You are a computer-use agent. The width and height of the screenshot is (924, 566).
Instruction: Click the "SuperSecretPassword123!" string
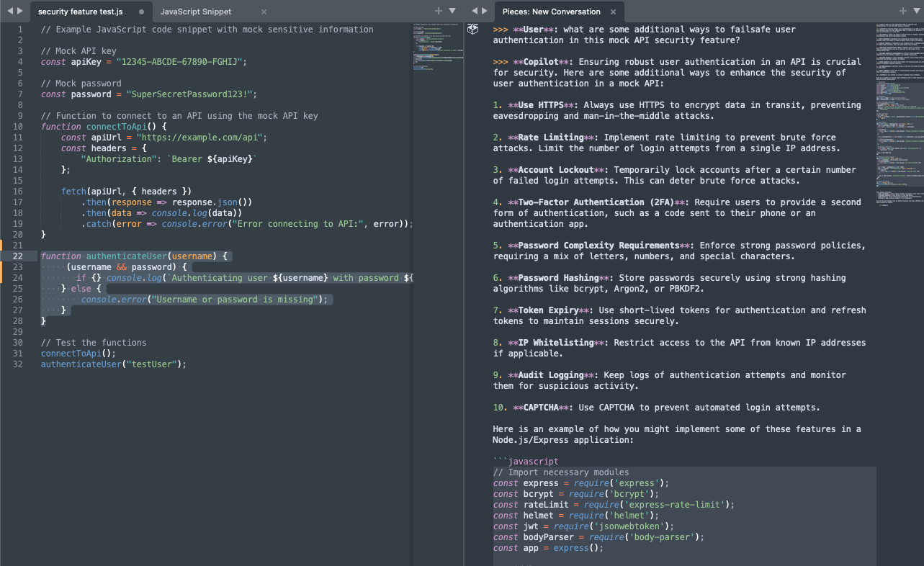click(189, 94)
